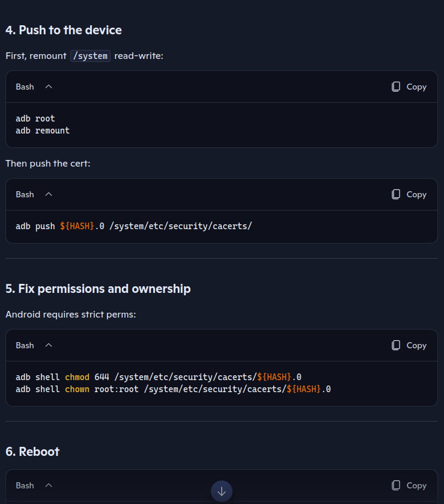
Task: Collapse the code block under Reboot
Action: tap(49, 485)
